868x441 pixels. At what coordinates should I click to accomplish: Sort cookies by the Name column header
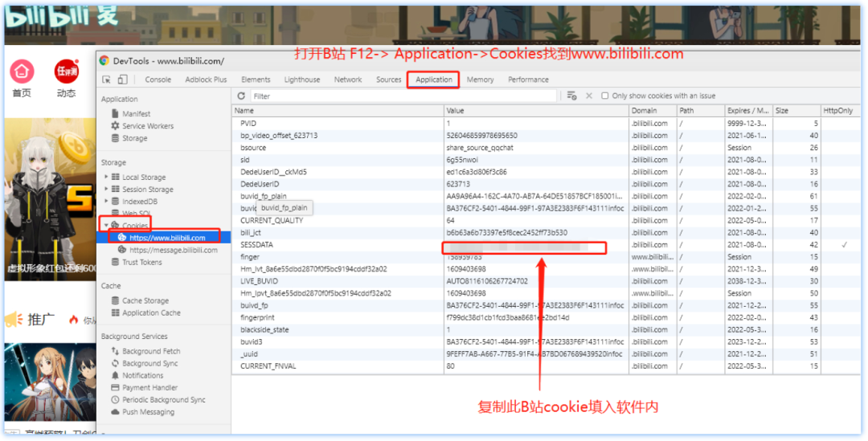pyautogui.click(x=338, y=111)
